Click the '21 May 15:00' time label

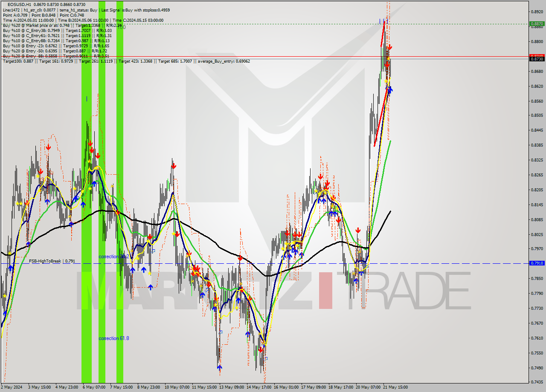coord(395,387)
